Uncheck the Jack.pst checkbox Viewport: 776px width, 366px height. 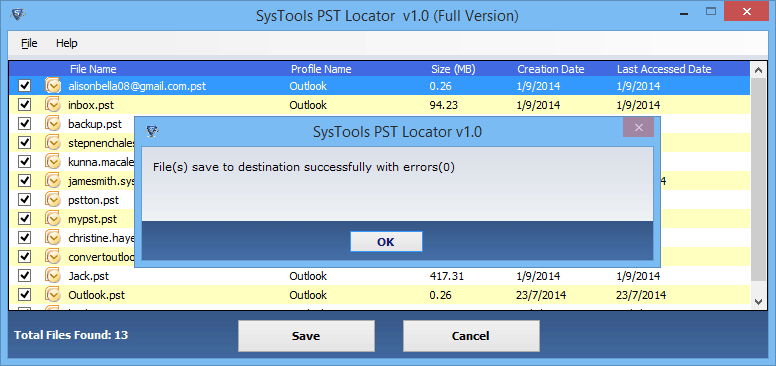[24, 275]
